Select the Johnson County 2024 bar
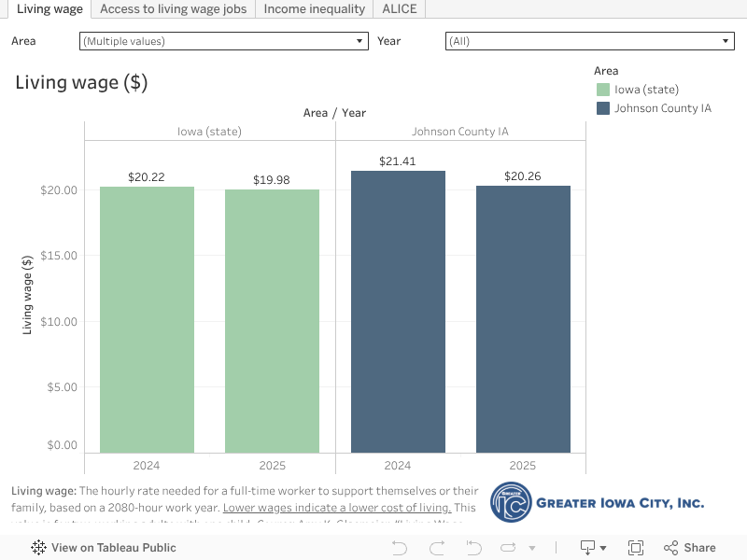 tap(398, 312)
